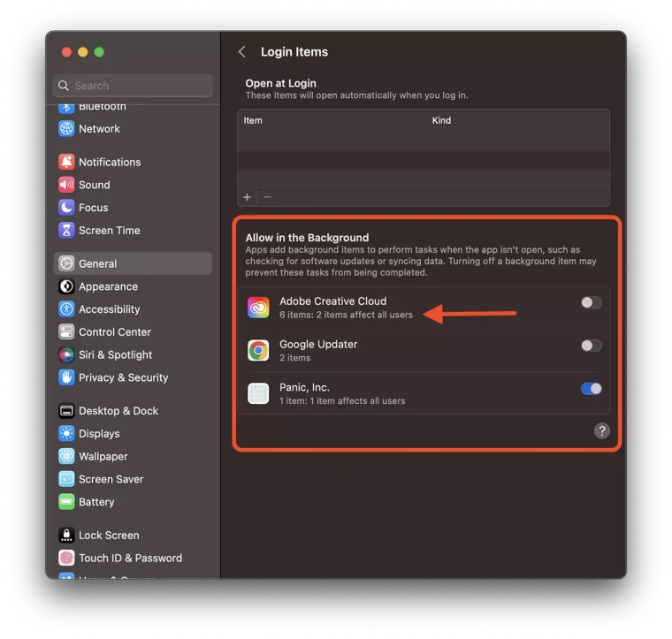Viewport: 672px width, 639px height.
Task: Click the yellow minimize window button
Action: (x=83, y=52)
